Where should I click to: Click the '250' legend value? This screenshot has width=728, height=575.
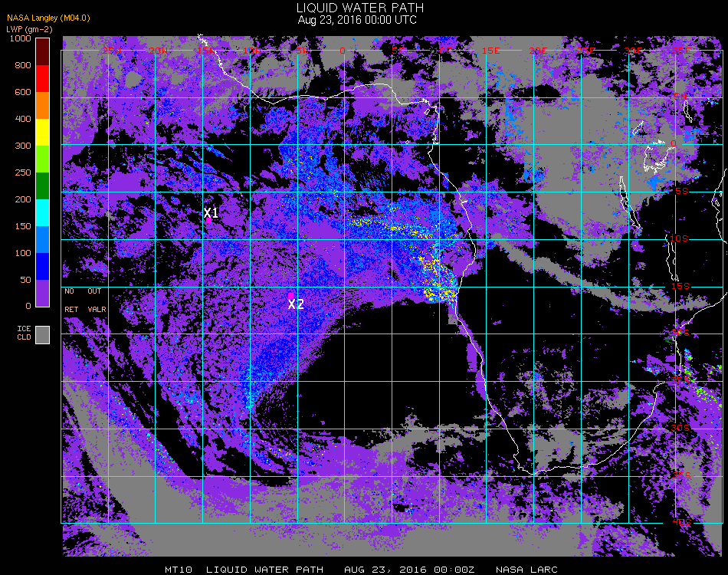pyautogui.click(x=23, y=172)
